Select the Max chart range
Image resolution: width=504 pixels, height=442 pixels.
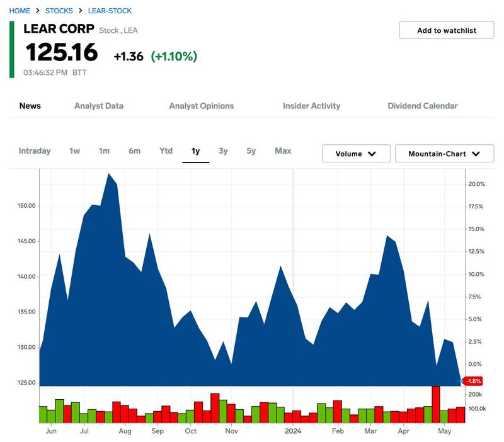[x=283, y=150]
